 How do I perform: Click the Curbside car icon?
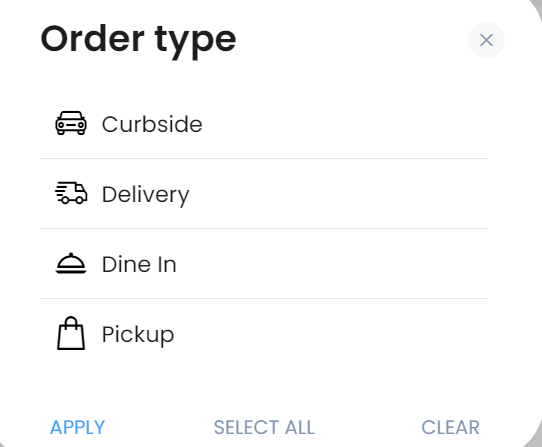pyautogui.click(x=71, y=123)
